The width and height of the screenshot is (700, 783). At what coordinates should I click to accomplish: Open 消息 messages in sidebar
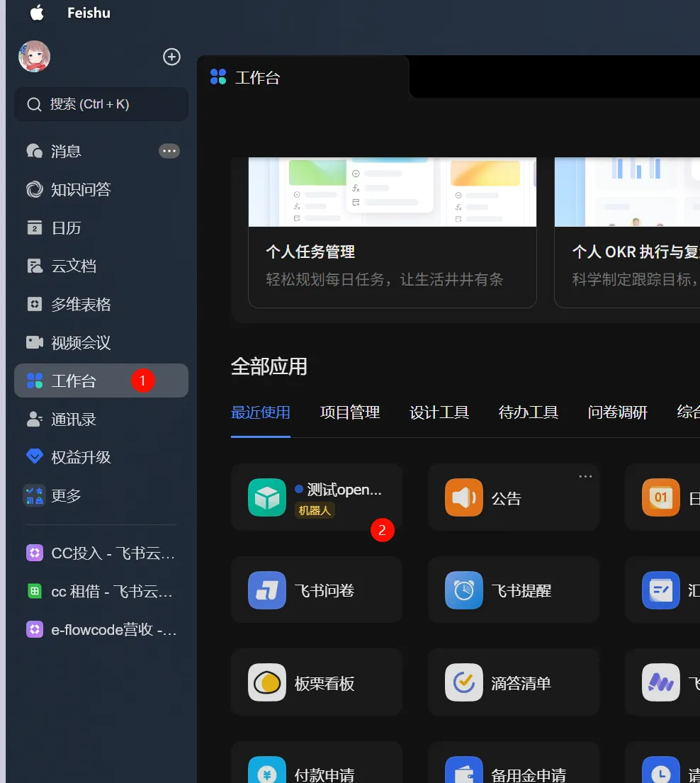click(x=101, y=151)
